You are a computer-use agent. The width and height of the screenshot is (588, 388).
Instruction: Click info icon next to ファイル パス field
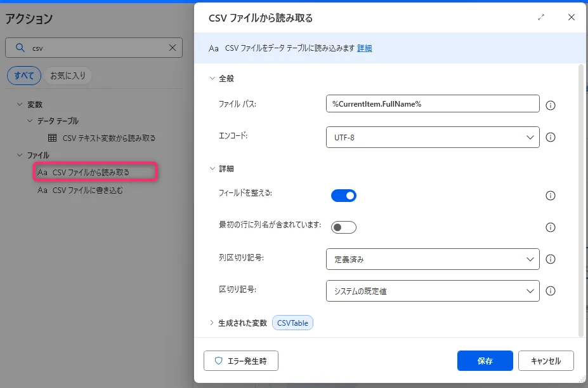coord(551,105)
